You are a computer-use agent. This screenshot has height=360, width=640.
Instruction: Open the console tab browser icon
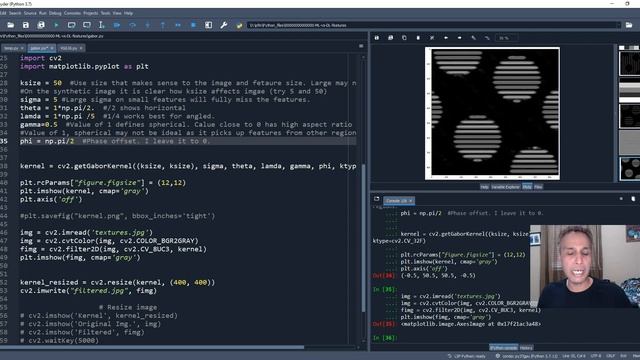click(376, 199)
